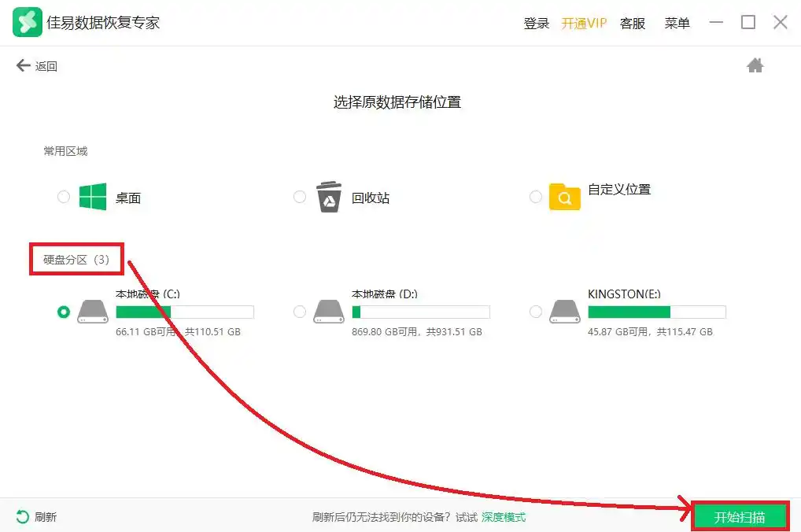Open 客服 customer service
Viewport: 801px width, 532px height.
[x=632, y=24]
